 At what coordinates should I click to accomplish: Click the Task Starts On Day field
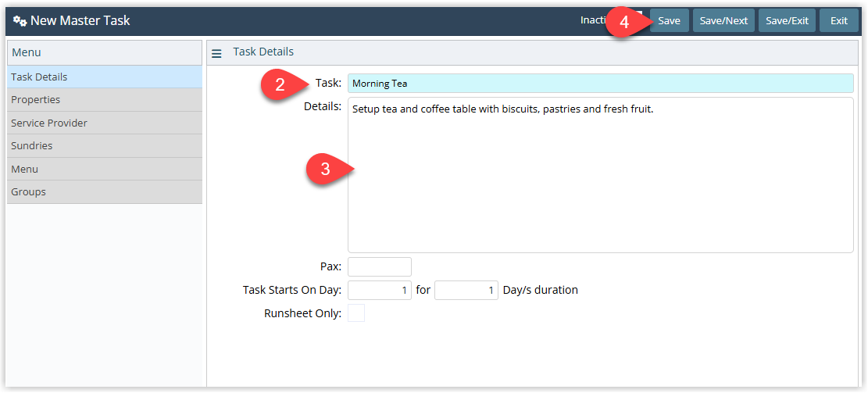(x=380, y=290)
